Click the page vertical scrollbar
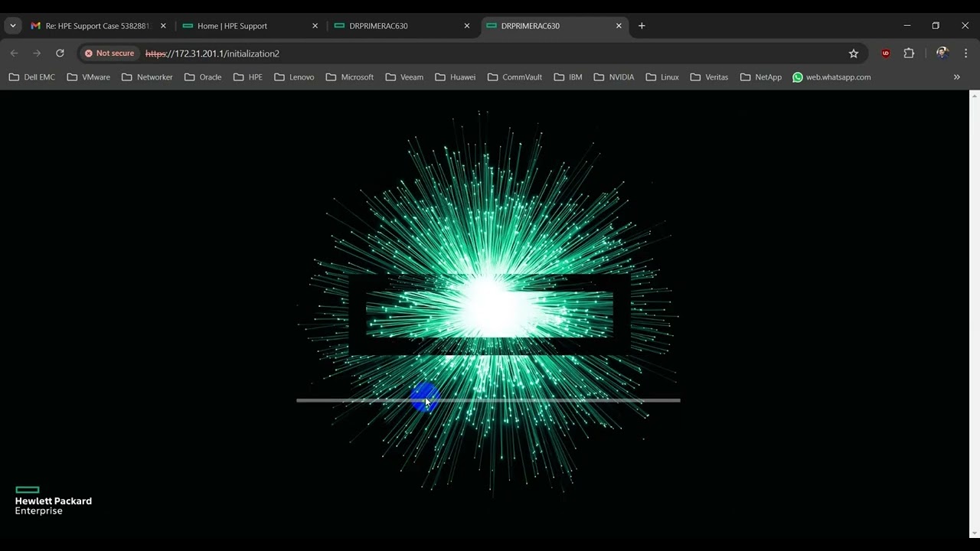980x551 pixels. pyautogui.click(x=975, y=314)
